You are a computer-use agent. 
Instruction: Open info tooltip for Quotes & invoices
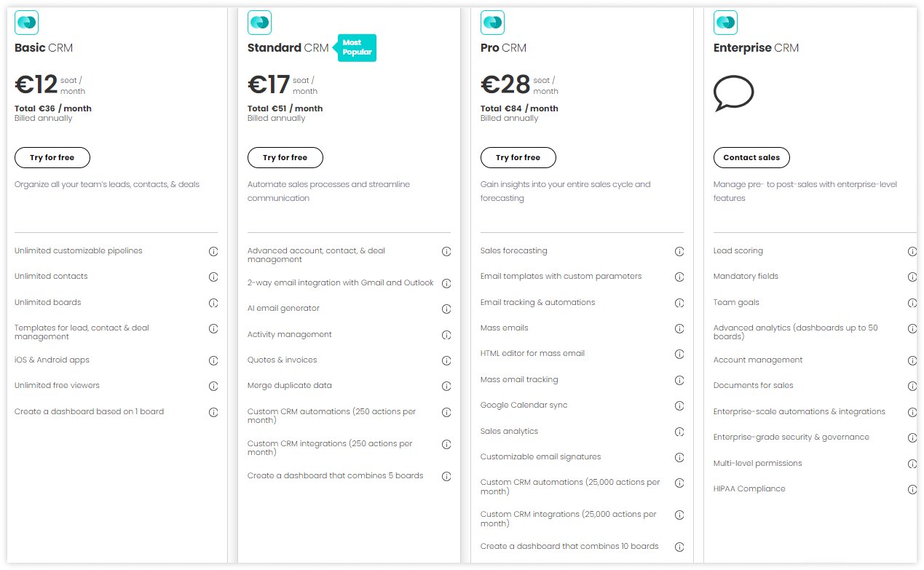pos(446,360)
